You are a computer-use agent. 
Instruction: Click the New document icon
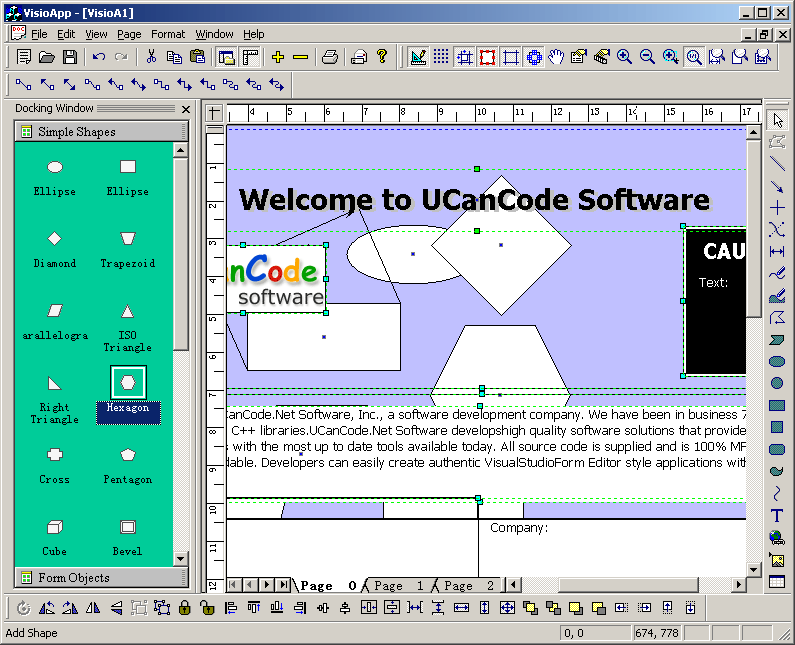(x=23, y=57)
